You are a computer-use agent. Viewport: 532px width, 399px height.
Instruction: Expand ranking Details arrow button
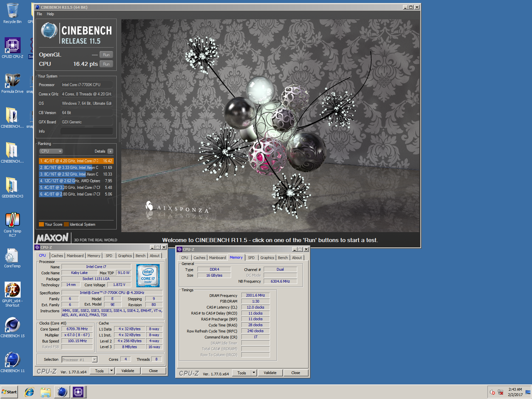click(110, 151)
